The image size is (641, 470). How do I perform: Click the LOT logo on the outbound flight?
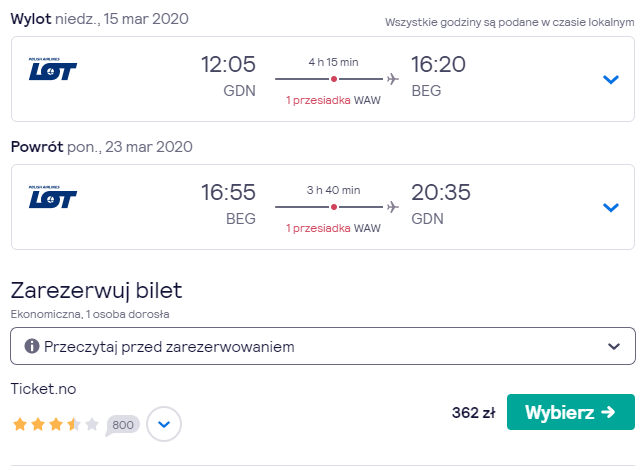coord(52,69)
